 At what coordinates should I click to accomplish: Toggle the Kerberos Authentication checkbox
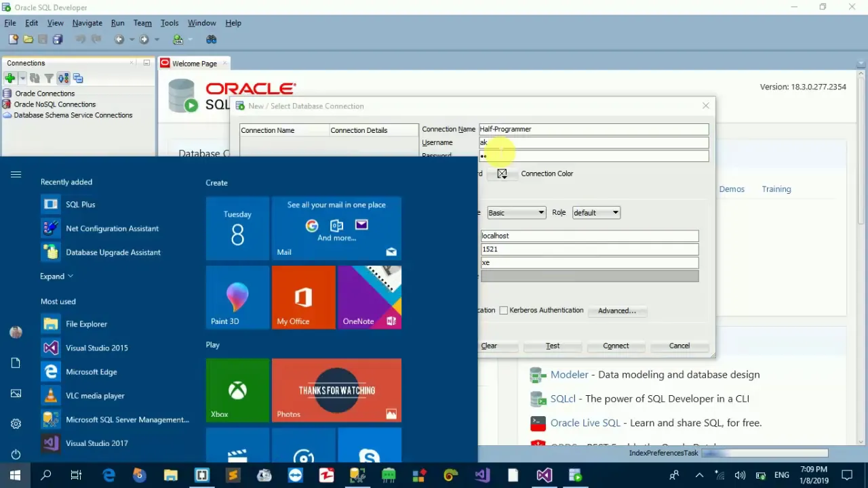(x=503, y=310)
